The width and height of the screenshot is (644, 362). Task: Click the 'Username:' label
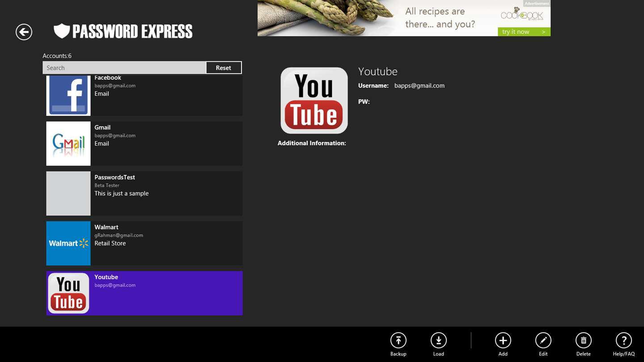[373, 85]
